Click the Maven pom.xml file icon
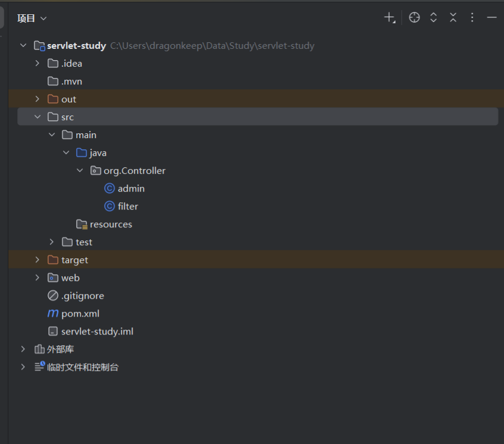 tap(53, 314)
